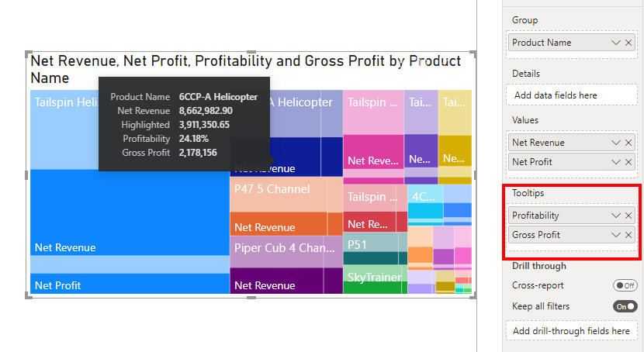Click Add drill-through fields here well

(573, 331)
